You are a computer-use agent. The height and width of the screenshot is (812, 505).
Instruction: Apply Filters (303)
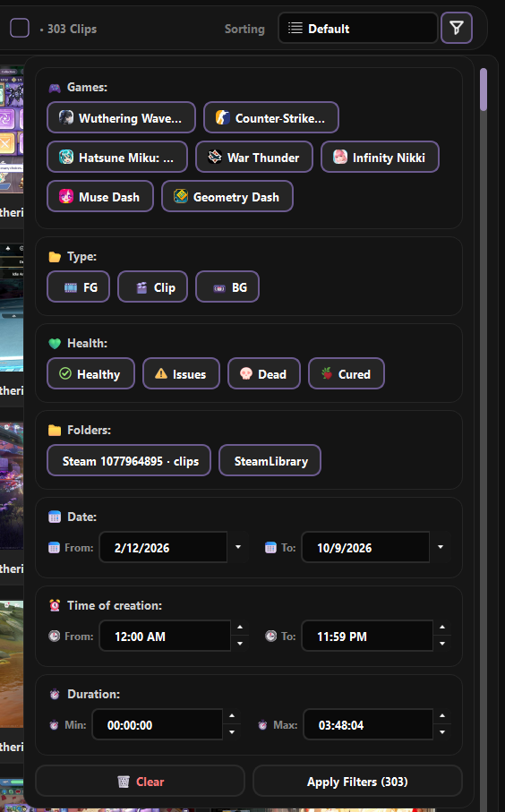[x=357, y=781]
